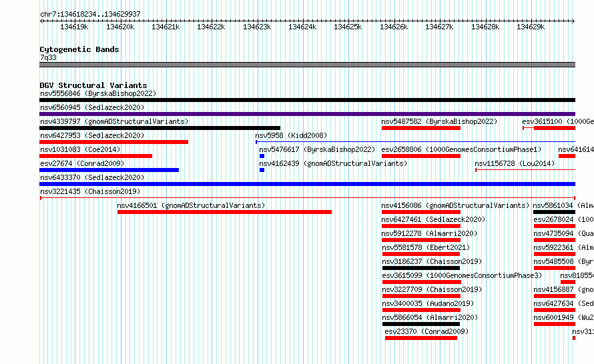
Task: Select the nsv1156728 (Lou2014) variant label
Action: (x=515, y=163)
